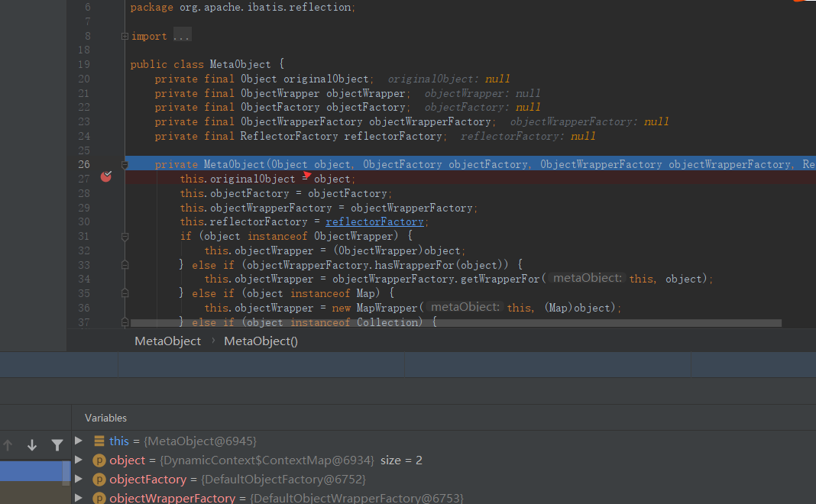
Task: Click '{MetaObject@6945}' value in Variables
Action: tap(200, 441)
